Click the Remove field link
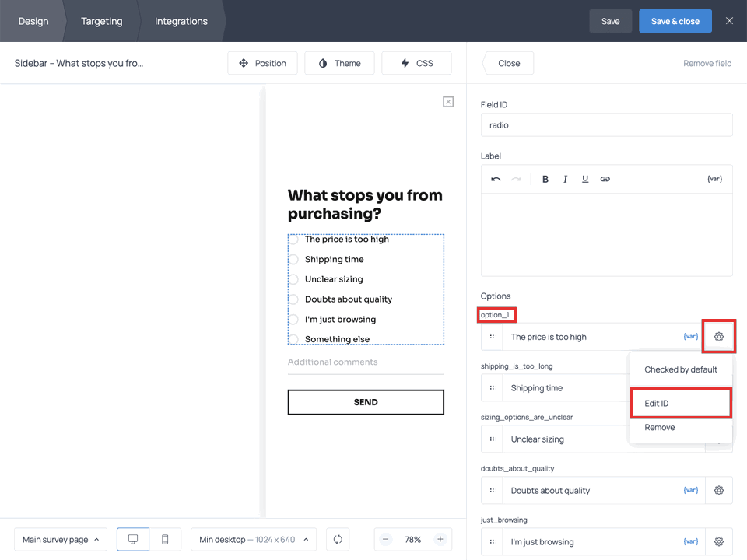The width and height of the screenshot is (747, 560). pyautogui.click(x=707, y=63)
